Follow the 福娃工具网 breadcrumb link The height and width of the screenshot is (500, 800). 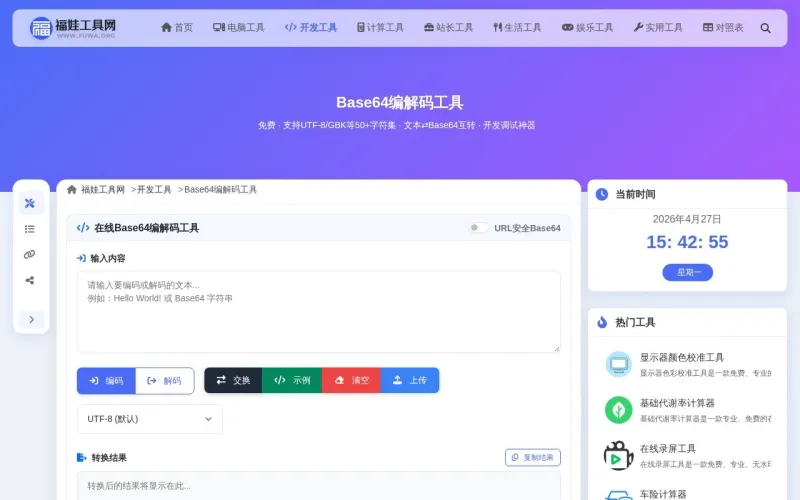click(103, 190)
